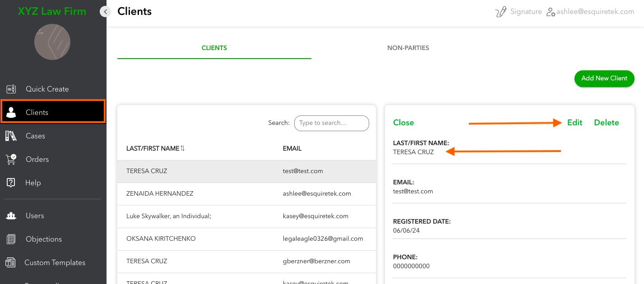Screen dimensions: 644x284
Task: Delete the selected client
Action: 606,122
